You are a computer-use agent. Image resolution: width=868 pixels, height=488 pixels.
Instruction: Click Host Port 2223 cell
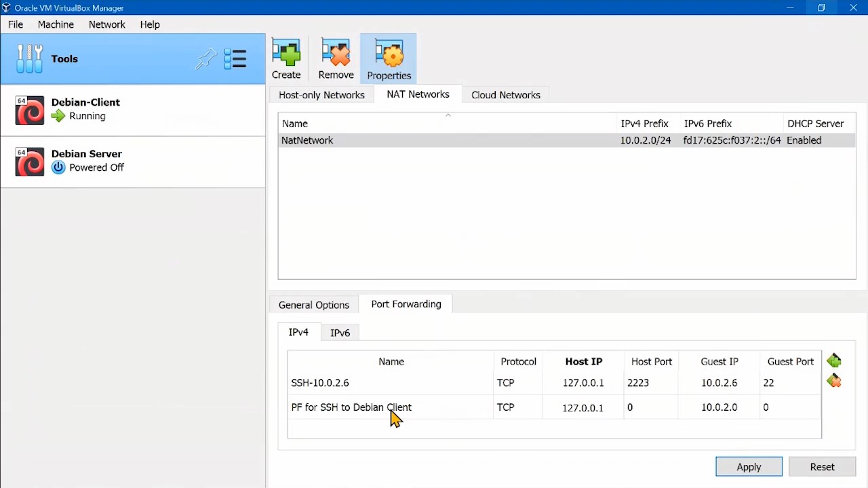pyautogui.click(x=652, y=383)
